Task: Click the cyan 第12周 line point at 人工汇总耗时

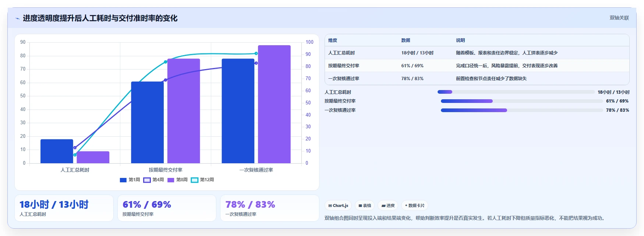Action: 75,155
